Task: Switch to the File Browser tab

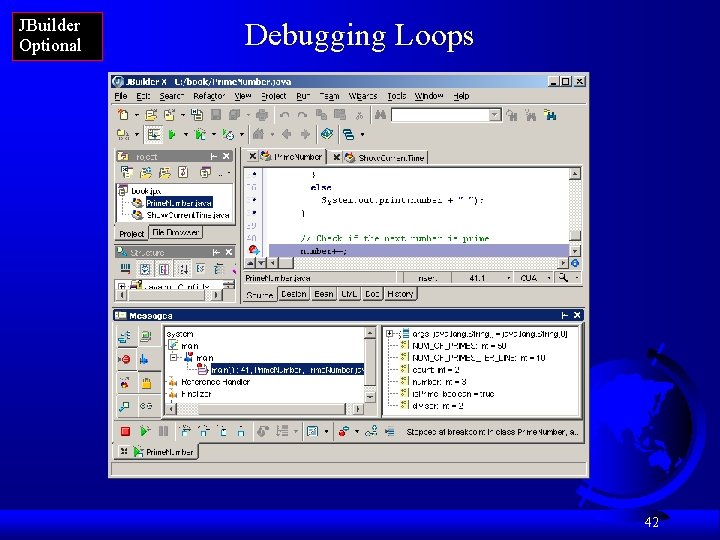Action: 175,233
